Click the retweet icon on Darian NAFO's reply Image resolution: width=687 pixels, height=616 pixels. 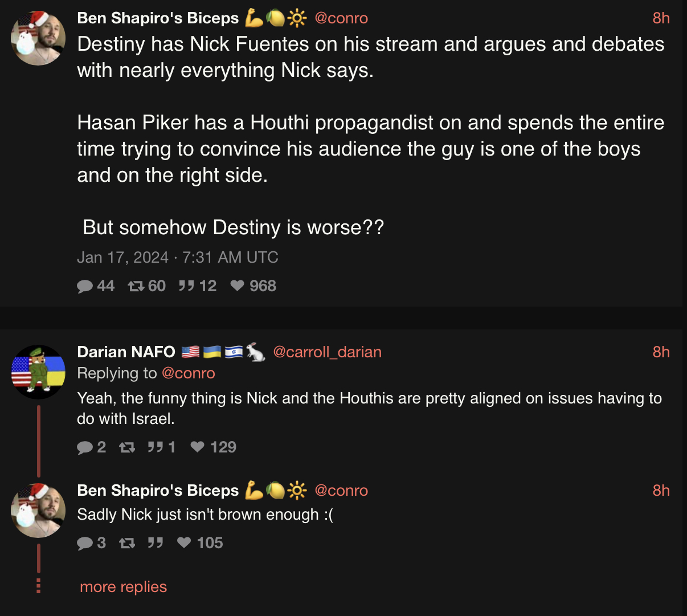pos(127,447)
